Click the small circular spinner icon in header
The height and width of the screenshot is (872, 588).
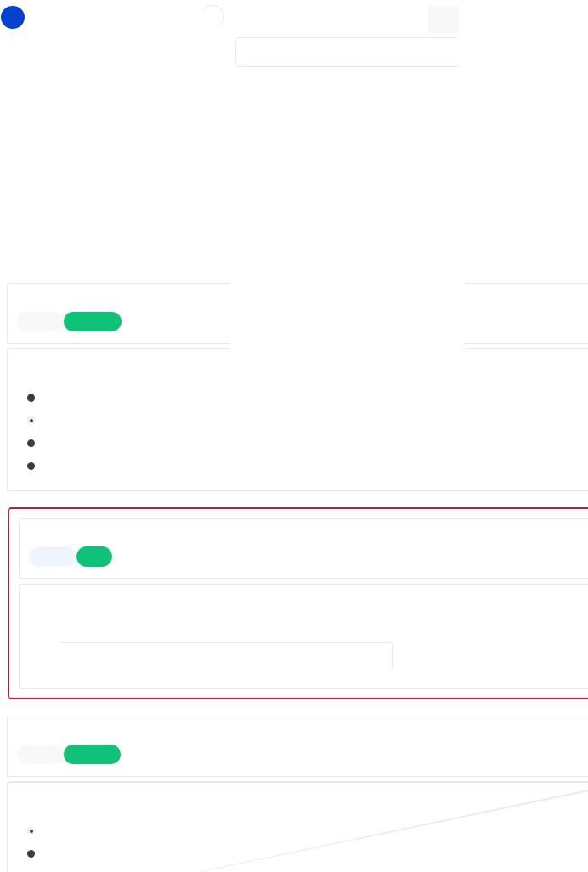(212, 17)
